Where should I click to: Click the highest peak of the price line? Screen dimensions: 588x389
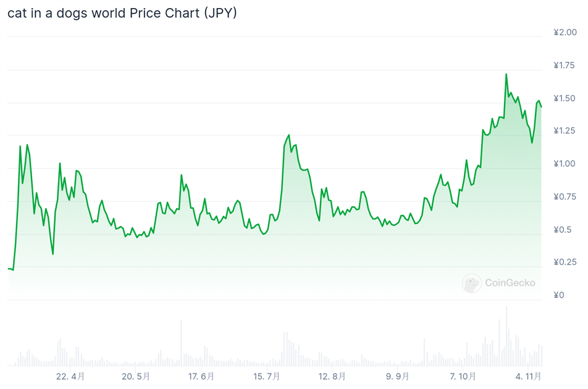click(506, 75)
